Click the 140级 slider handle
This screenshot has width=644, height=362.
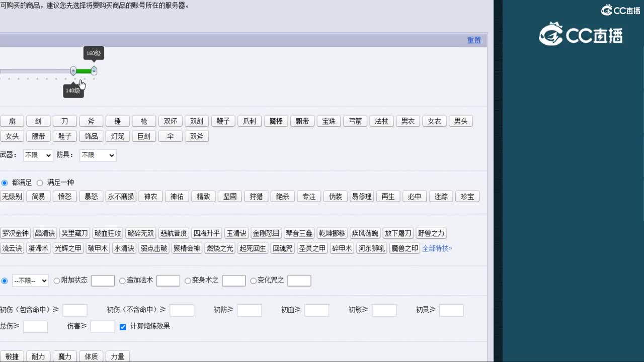pos(73,71)
